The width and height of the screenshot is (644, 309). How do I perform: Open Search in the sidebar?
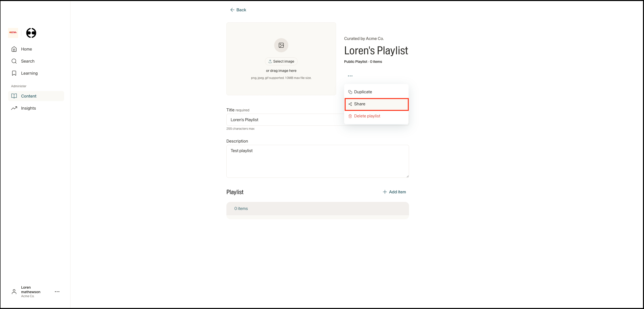pos(27,61)
